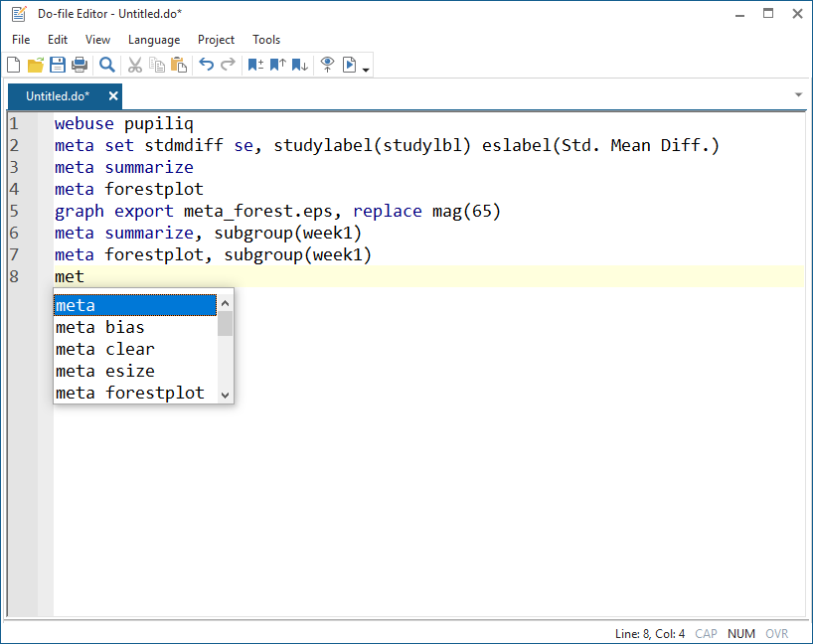Maximize the Do-file Editor window

click(768, 14)
